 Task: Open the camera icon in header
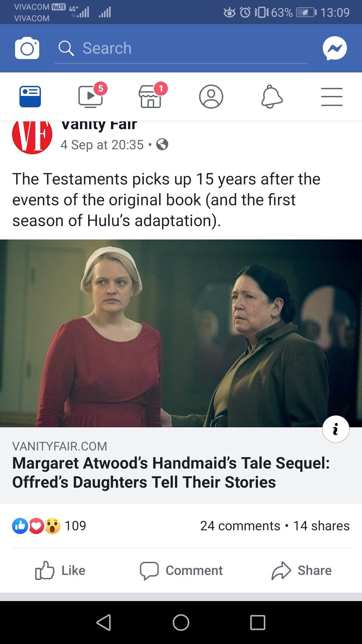(x=27, y=48)
